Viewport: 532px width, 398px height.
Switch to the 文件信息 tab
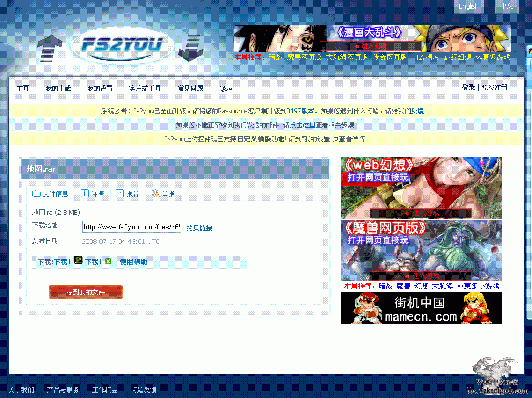click(x=50, y=193)
